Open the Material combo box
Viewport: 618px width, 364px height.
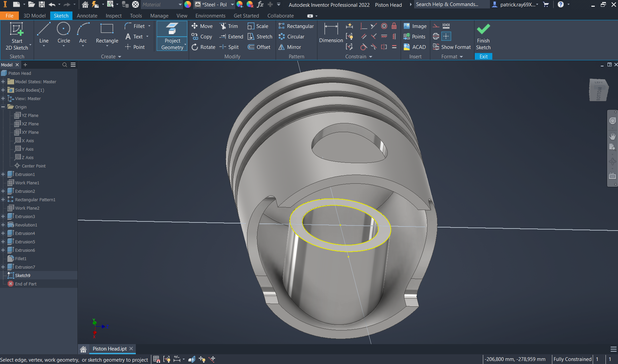click(161, 4)
